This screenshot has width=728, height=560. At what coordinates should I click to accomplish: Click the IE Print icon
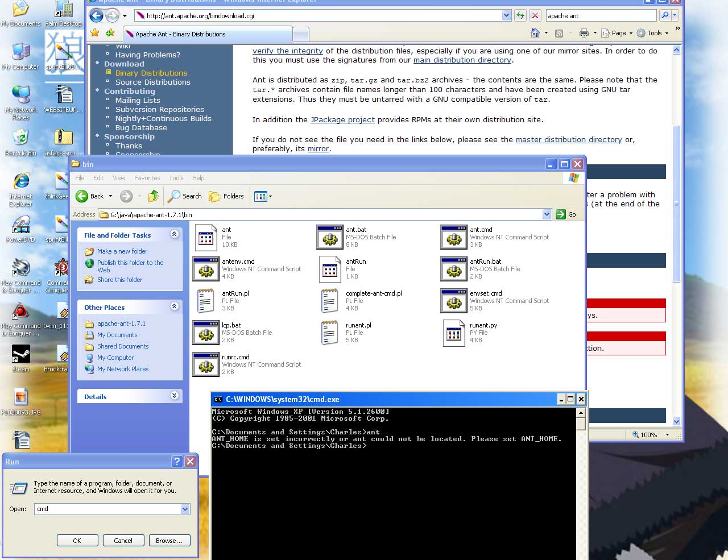[x=584, y=33]
